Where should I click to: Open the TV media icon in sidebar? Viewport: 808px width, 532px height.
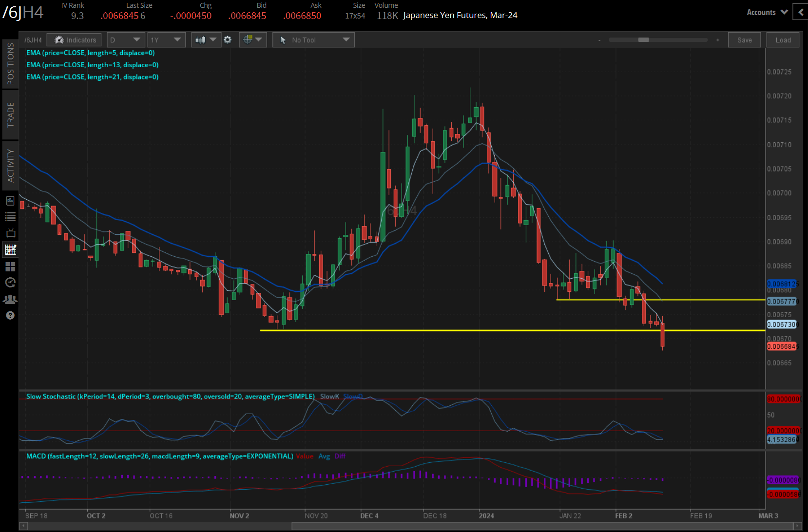[10, 233]
